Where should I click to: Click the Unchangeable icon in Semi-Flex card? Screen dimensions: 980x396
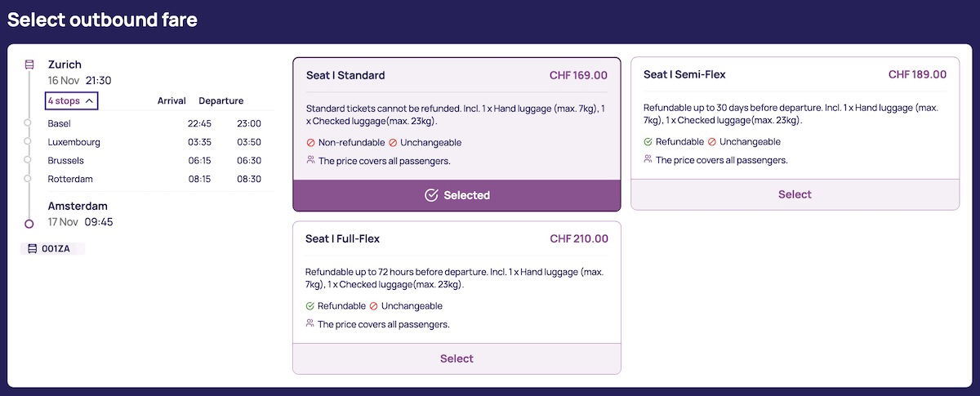pyautogui.click(x=712, y=141)
